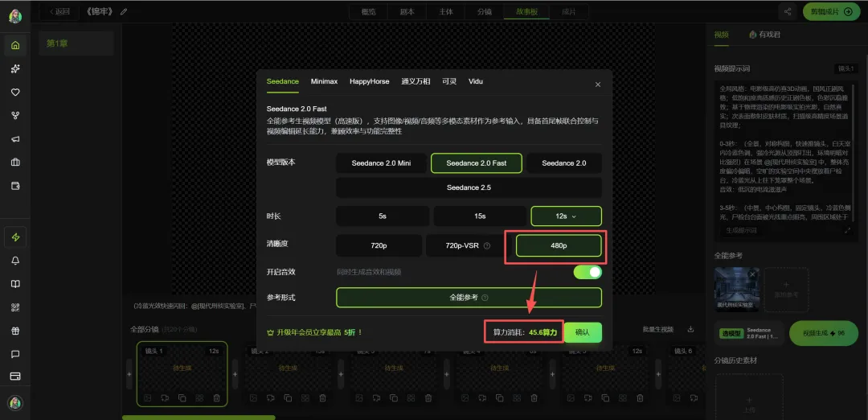The image size is (868, 420).
Task: Click the expand icon in the prompt text box
Action: coord(848,230)
